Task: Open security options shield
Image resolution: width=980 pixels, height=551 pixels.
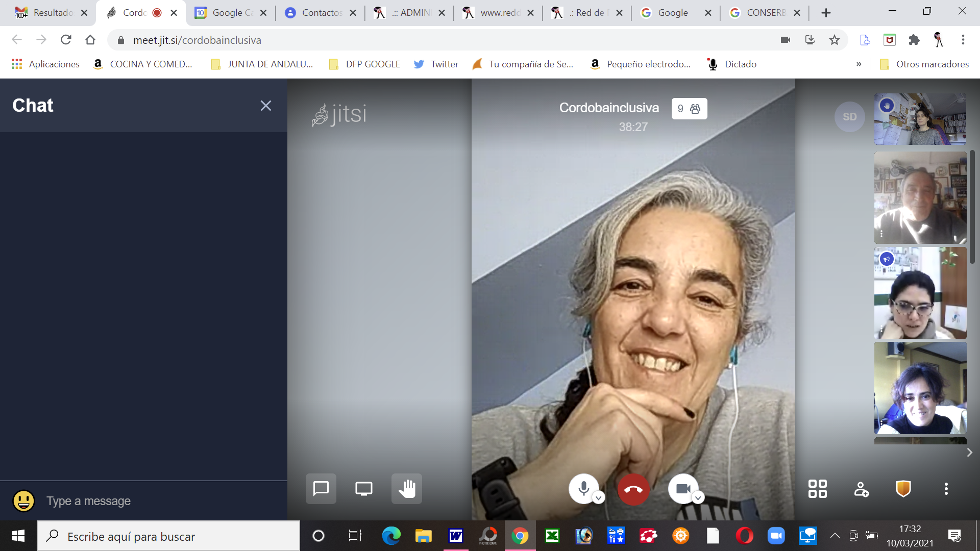Action: click(x=903, y=489)
